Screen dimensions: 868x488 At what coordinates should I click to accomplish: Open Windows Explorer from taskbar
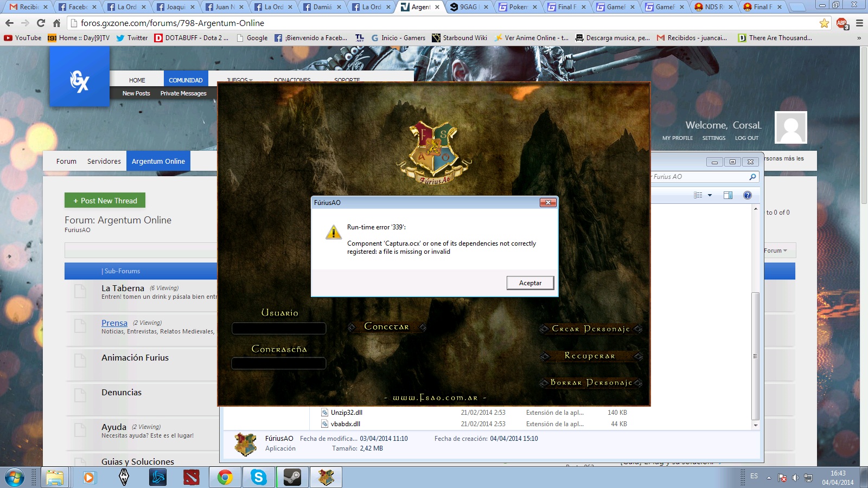[x=55, y=478]
